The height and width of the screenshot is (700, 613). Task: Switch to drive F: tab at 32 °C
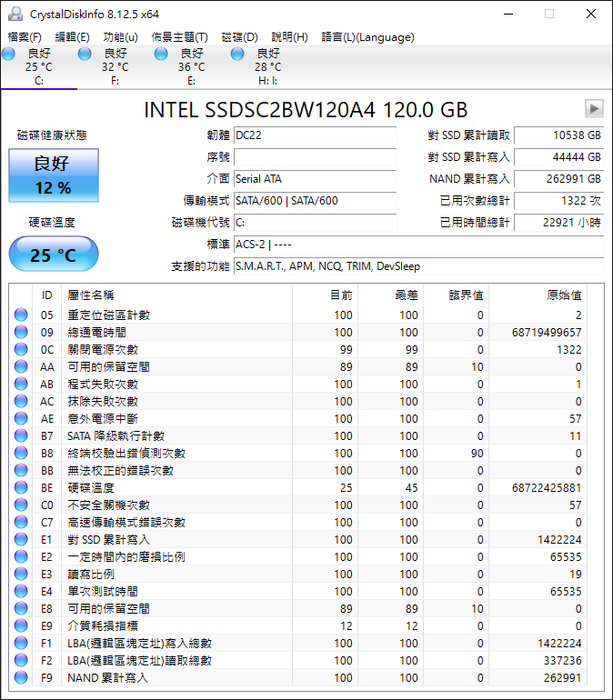click(x=116, y=66)
